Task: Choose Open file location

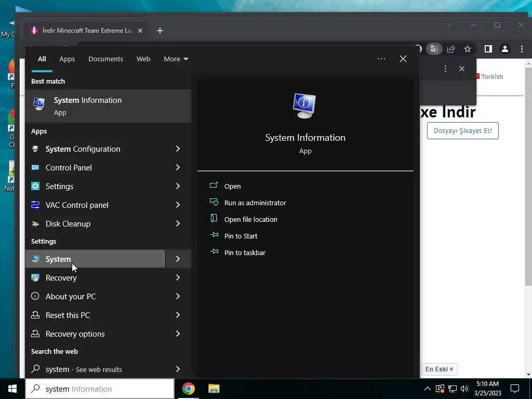Action: pyautogui.click(x=251, y=220)
